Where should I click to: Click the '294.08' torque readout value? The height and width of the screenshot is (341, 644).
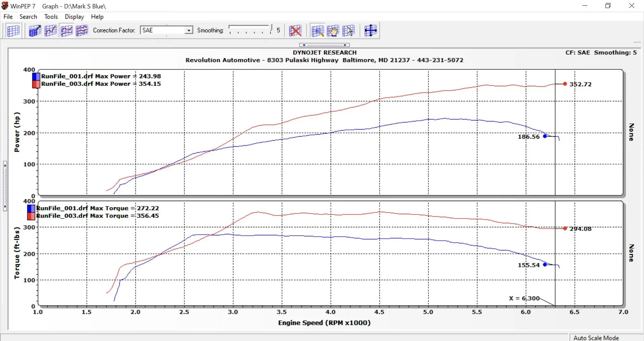[x=581, y=229]
